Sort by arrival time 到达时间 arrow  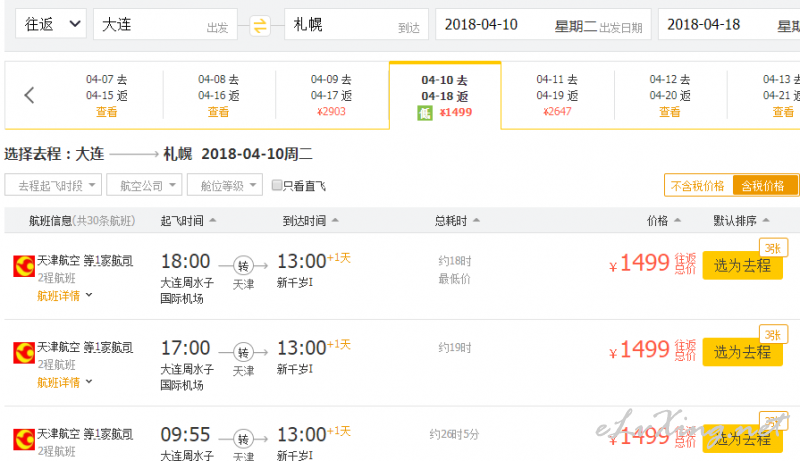[335, 220]
